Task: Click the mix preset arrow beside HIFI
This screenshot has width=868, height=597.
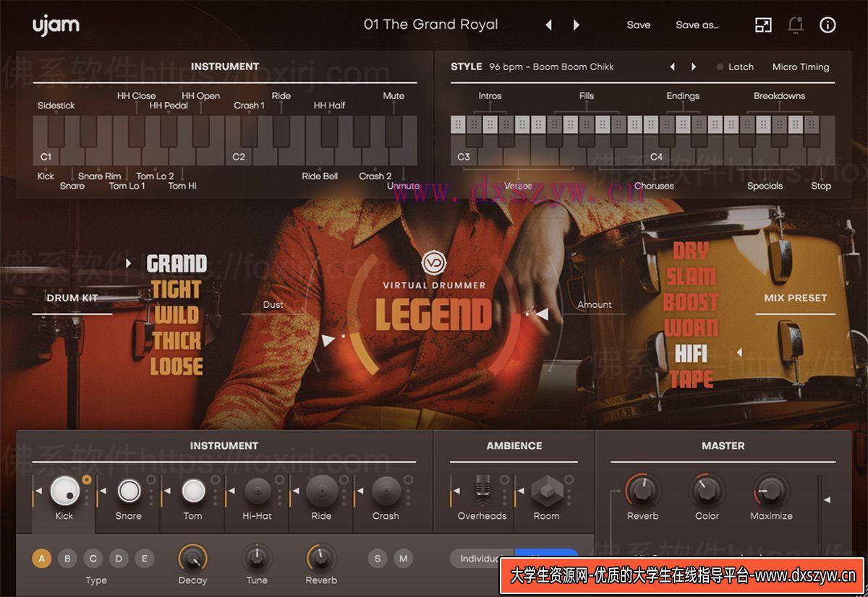Action: [x=739, y=353]
